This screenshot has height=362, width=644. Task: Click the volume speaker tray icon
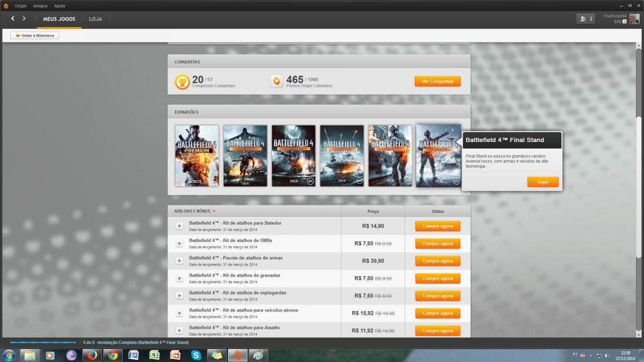[607, 355]
